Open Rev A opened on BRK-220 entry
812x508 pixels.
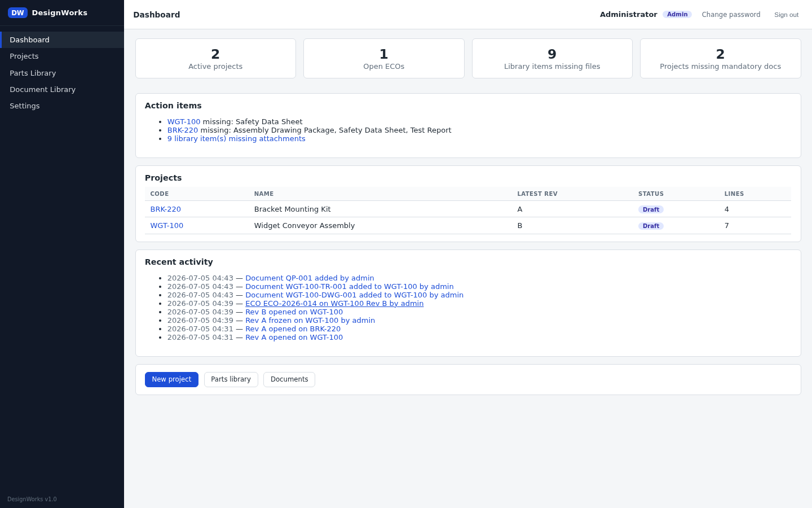(x=293, y=329)
